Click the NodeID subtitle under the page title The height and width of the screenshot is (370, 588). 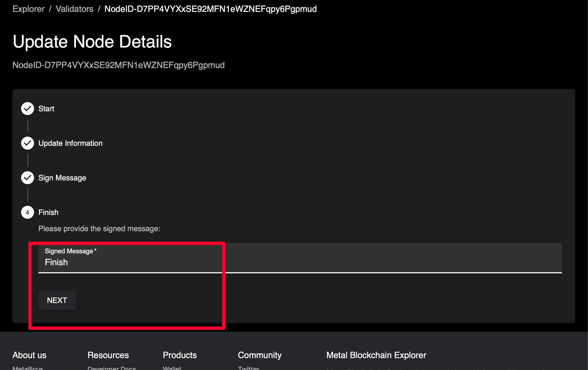point(118,65)
